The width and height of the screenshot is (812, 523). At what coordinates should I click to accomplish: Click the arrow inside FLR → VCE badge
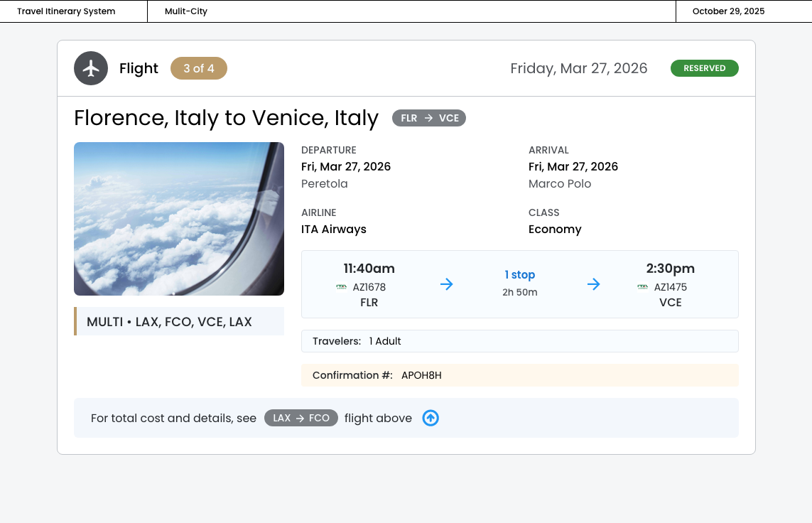[x=428, y=119]
